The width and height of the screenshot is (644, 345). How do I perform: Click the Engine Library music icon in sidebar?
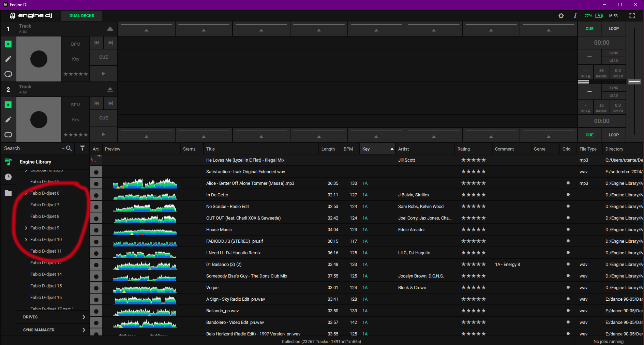[8, 162]
